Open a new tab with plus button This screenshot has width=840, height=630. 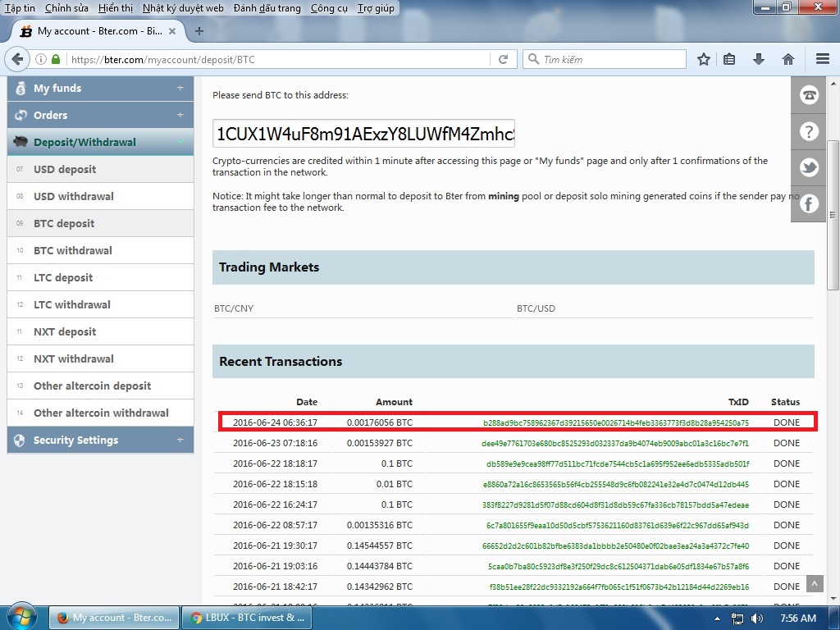click(x=199, y=31)
